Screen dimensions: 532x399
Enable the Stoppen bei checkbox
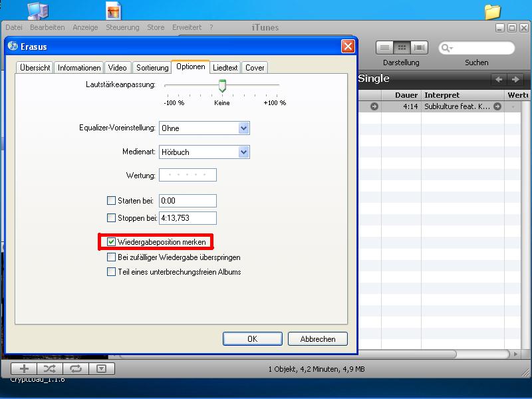(x=111, y=218)
